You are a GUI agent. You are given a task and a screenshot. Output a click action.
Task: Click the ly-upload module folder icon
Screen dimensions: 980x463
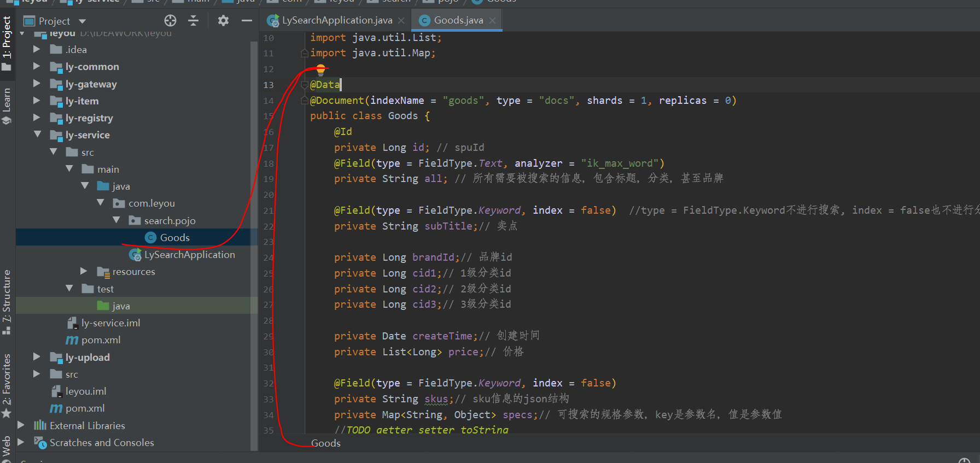[x=56, y=357]
